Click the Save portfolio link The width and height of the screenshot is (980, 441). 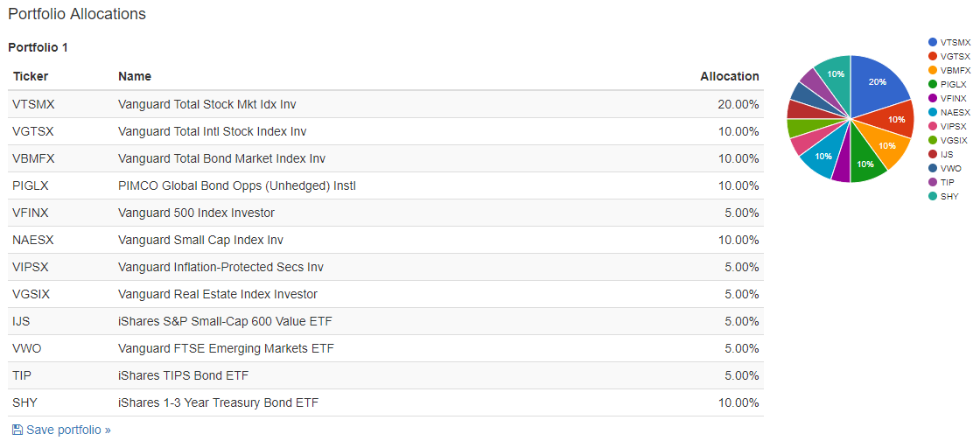click(x=68, y=430)
